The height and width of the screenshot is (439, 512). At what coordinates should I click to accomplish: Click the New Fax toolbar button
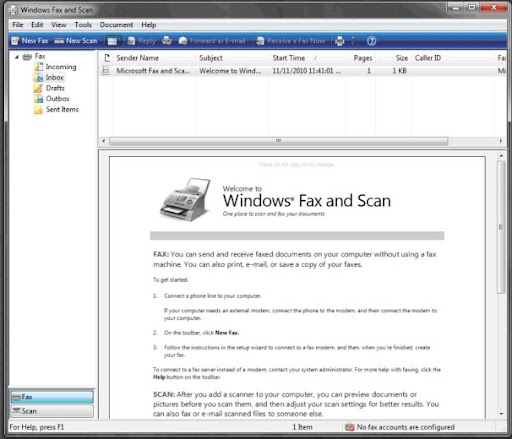tap(30, 41)
